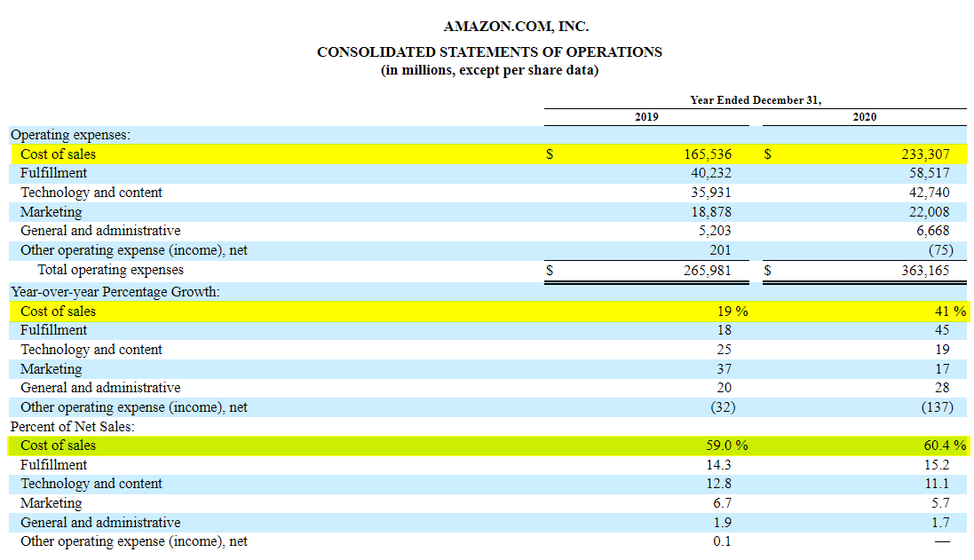Select the 2020 total operating expenses 363,165
This screenshot has width=974, height=560.
coord(924,270)
